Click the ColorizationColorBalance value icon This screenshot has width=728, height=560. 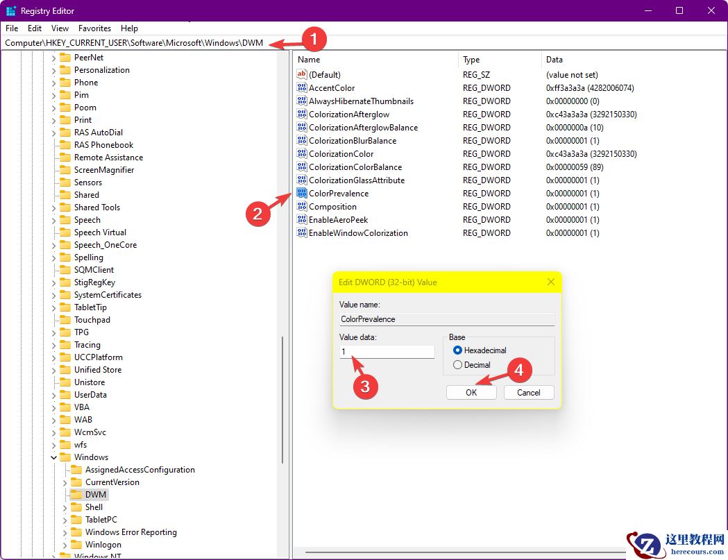tap(302, 167)
